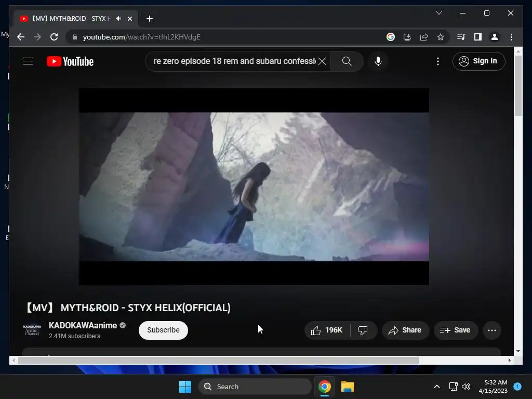Open the volume control in tray
The height and width of the screenshot is (399, 532).
point(466,387)
